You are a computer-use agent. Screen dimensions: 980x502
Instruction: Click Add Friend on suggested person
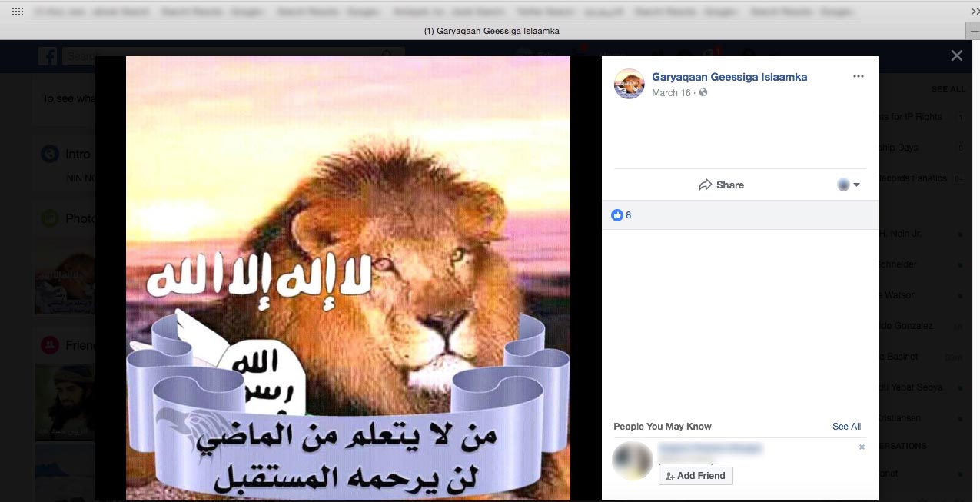click(x=696, y=476)
